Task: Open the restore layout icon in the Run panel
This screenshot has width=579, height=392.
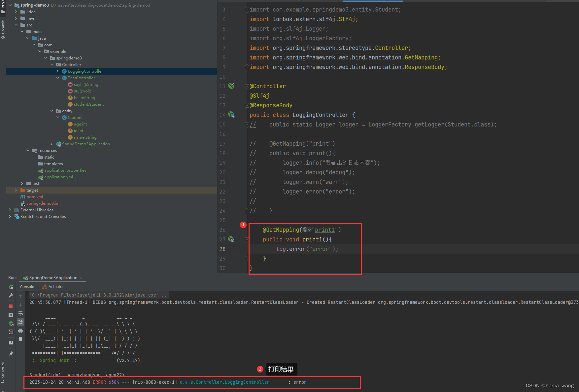Action: (11, 343)
